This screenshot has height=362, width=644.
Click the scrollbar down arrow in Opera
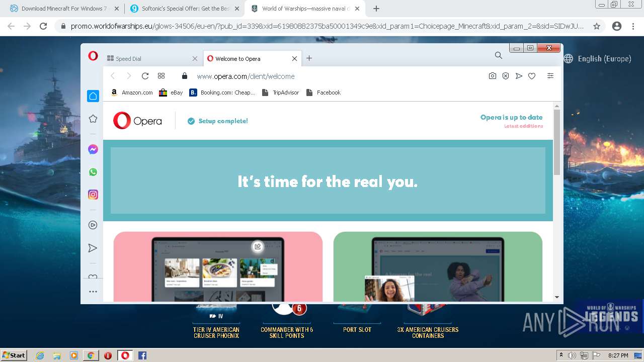(557, 297)
